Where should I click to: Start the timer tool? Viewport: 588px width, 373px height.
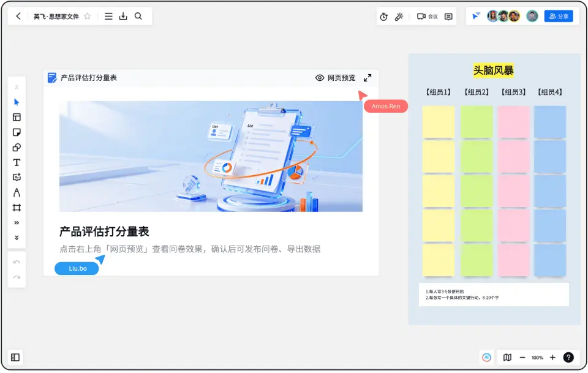(x=383, y=17)
